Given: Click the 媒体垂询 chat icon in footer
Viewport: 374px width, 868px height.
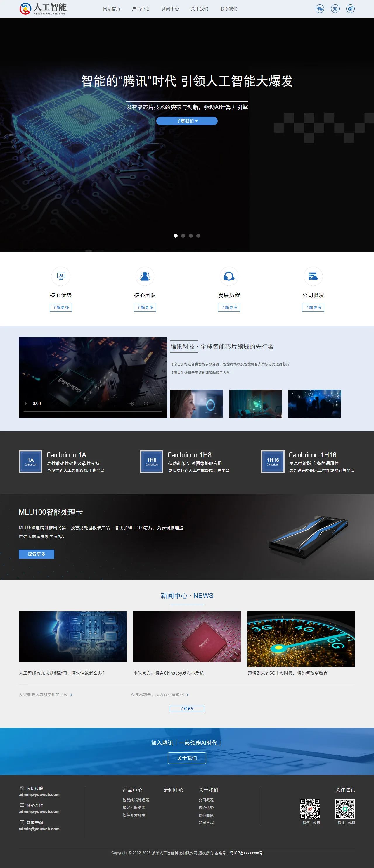Looking at the screenshot, I should tap(22, 822).
